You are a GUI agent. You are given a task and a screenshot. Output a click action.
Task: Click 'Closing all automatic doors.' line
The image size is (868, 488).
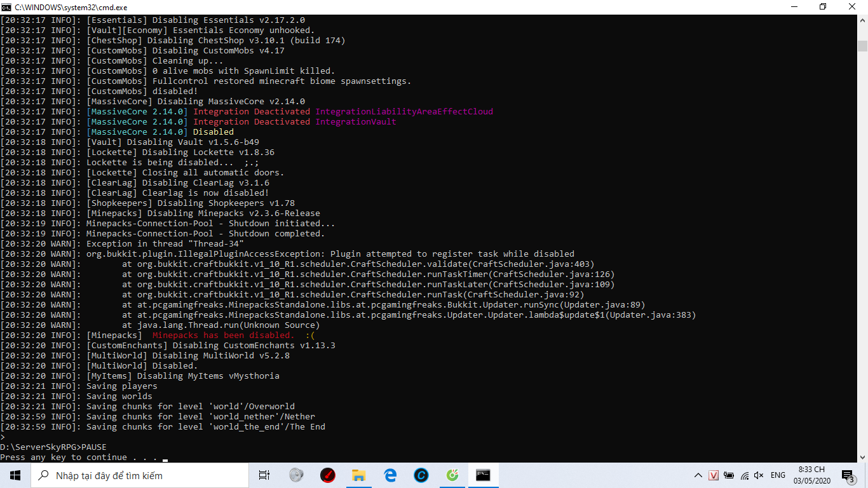142,172
